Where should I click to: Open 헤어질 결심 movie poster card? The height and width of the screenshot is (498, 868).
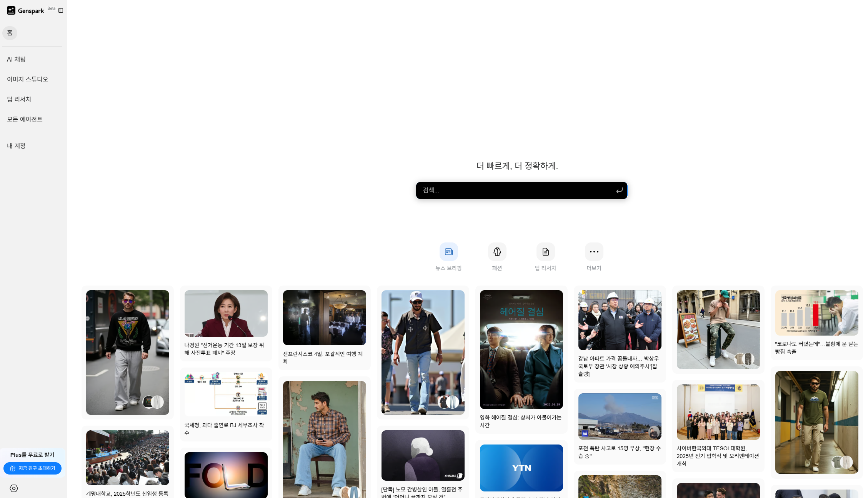(521, 349)
